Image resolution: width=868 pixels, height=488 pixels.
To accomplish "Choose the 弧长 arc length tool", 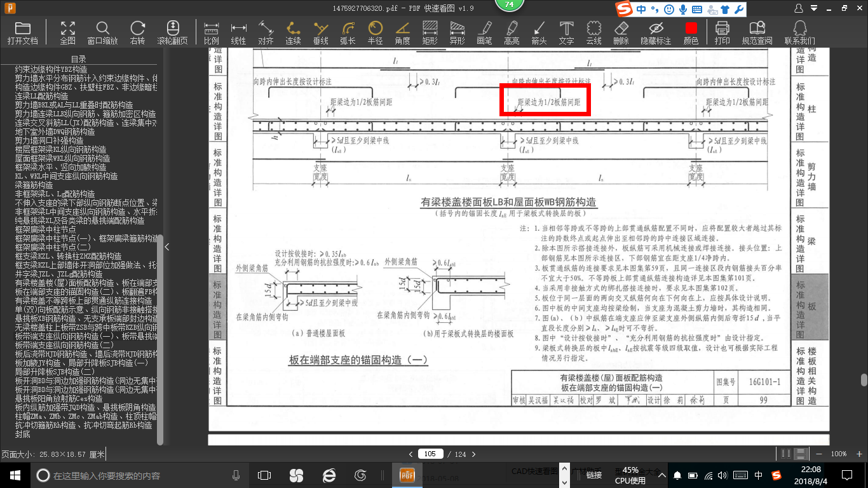I will 348,32.
